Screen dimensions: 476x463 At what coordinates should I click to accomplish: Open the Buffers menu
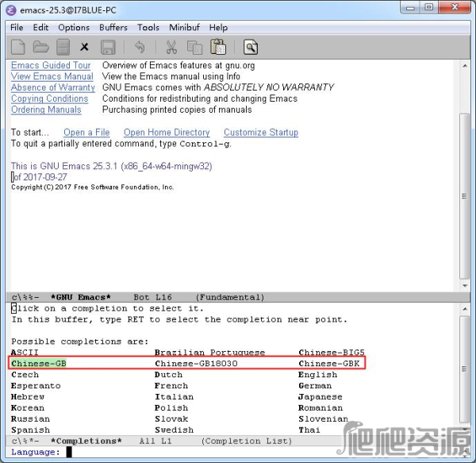pyautogui.click(x=113, y=28)
